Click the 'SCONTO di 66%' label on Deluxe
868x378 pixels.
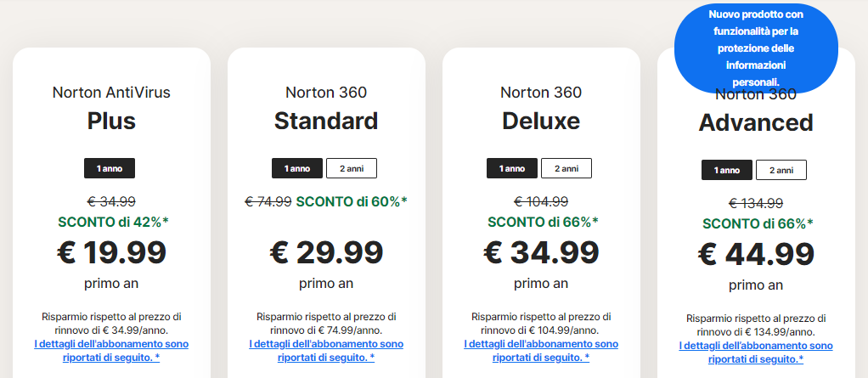pos(543,222)
